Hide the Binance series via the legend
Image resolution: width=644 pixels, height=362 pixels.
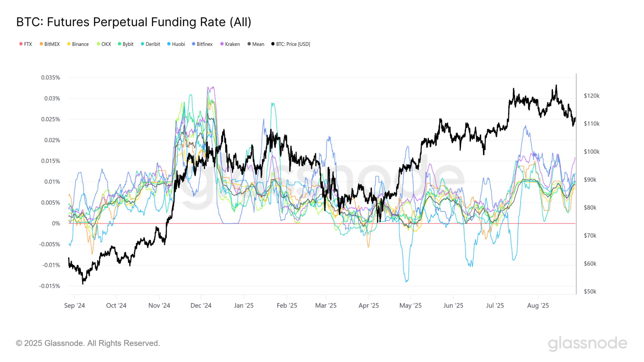tap(78, 44)
